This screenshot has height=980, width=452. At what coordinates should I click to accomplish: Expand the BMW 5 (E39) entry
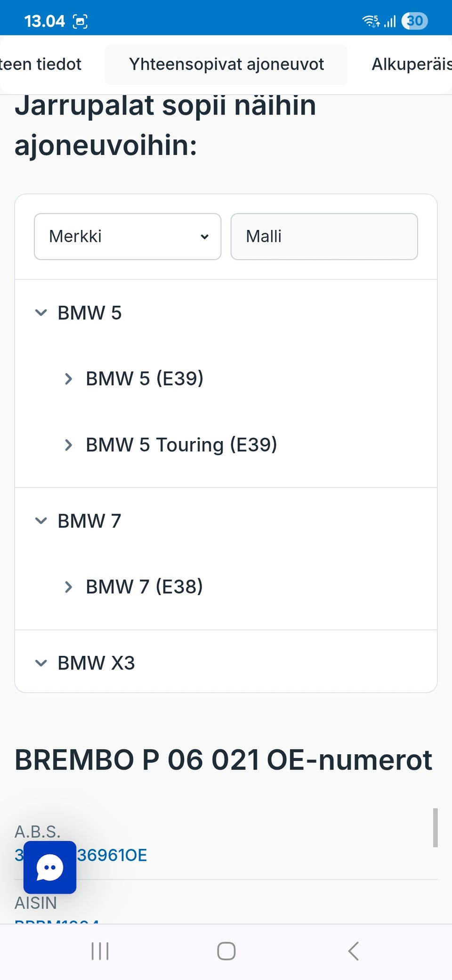pyautogui.click(x=69, y=379)
